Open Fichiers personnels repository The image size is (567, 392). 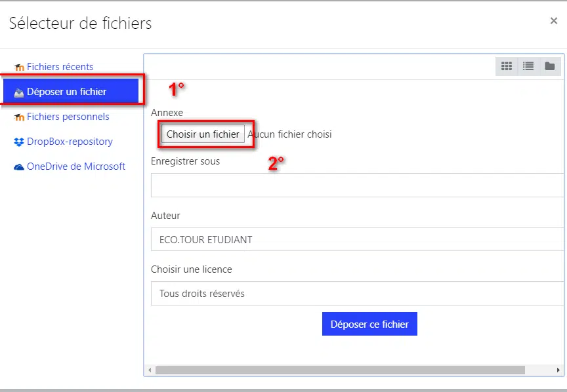(68, 117)
